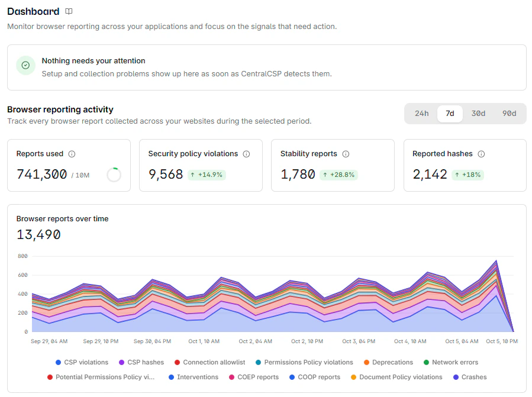Image resolution: width=532 pixels, height=397 pixels.
Task: Toggle CSP hashes series in legend
Action: point(141,363)
